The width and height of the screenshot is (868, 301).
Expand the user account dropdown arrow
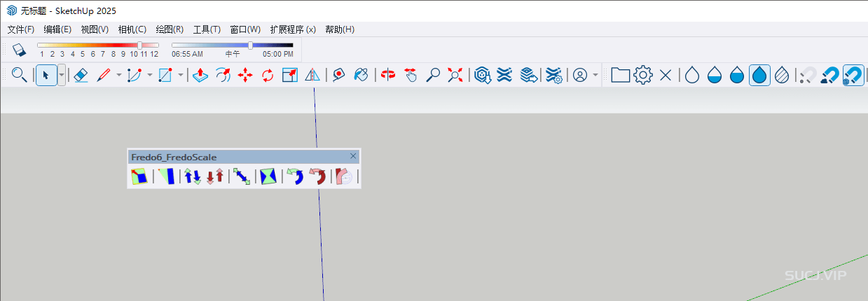point(595,75)
